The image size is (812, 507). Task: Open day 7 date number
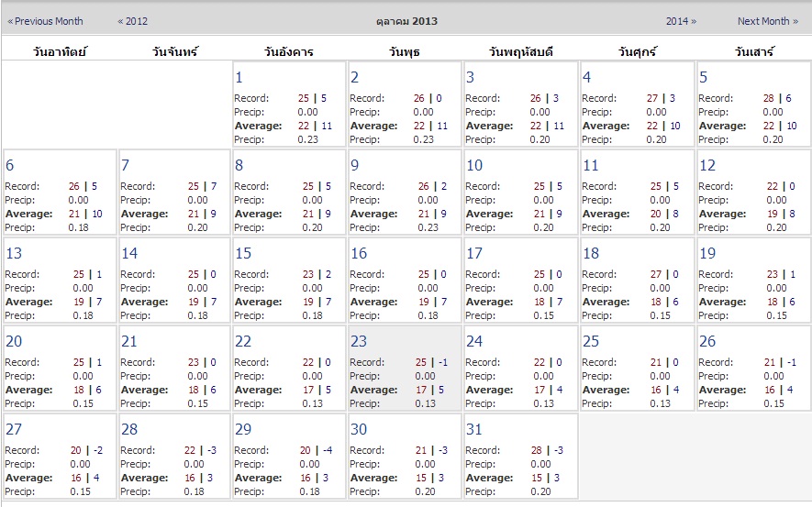pos(126,165)
